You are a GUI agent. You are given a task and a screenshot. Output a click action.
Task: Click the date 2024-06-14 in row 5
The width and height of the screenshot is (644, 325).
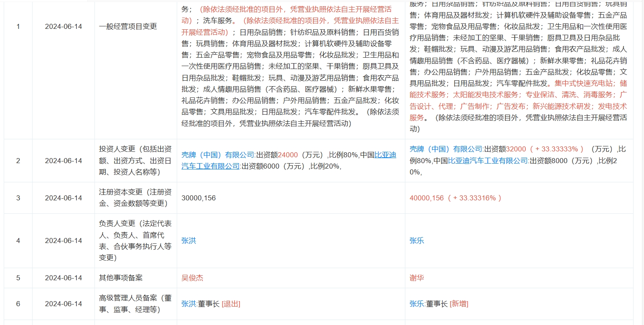pyautogui.click(x=64, y=278)
